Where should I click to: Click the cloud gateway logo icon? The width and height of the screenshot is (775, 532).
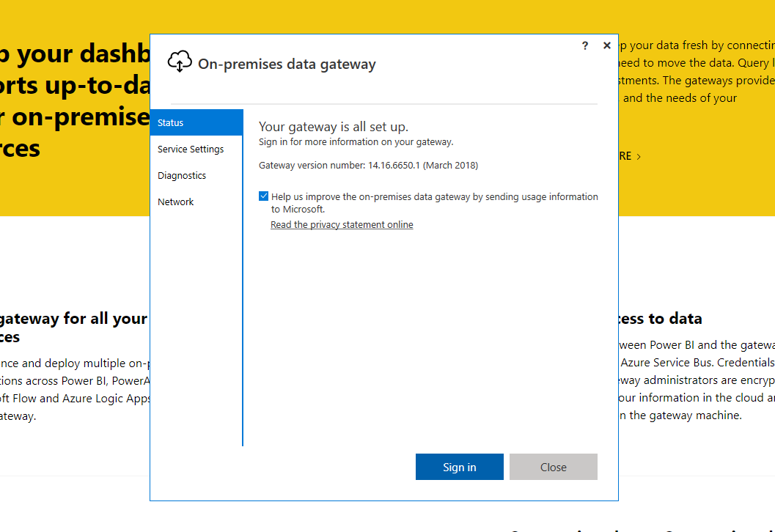(x=180, y=62)
